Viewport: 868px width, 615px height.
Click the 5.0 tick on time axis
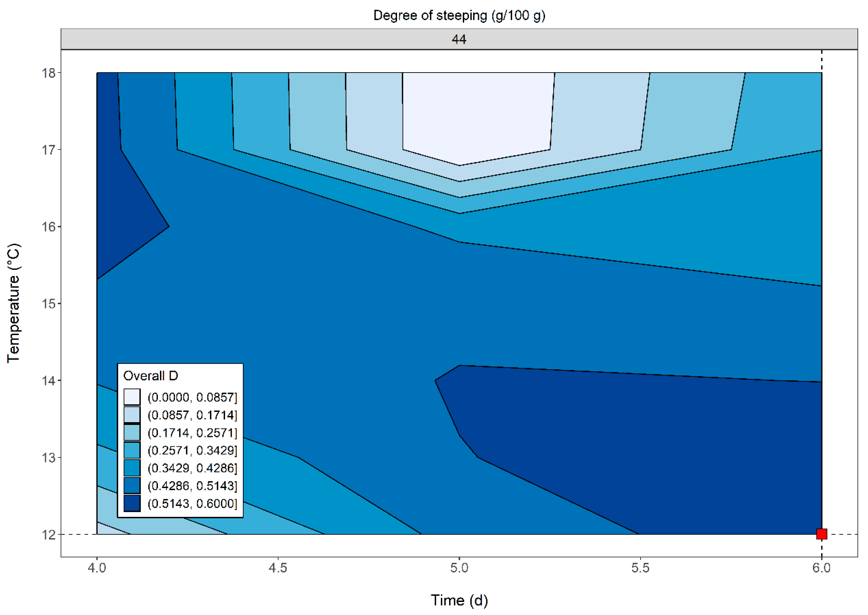tap(459, 568)
